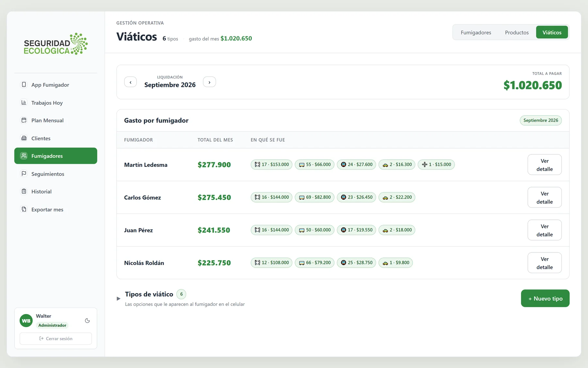Screen dimensions: 588x368
Task: Open Trabajos Hoy menu item
Action: (56, 103)
